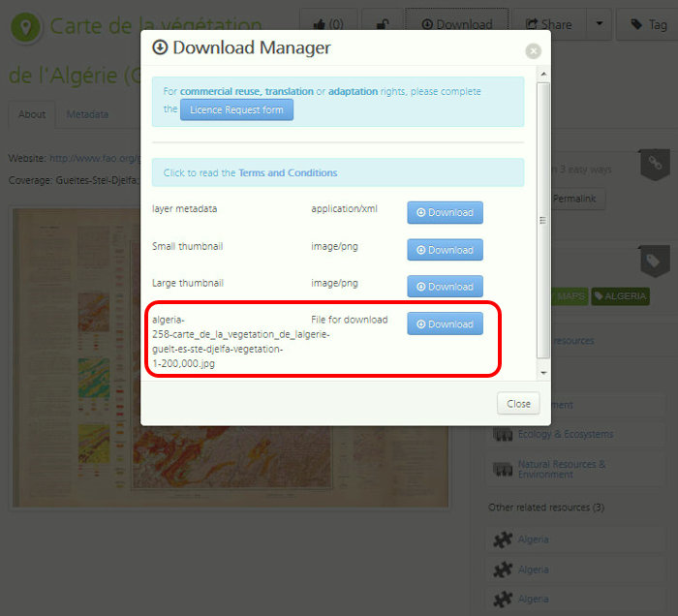678x616 pixels.
Task: Click the green map pin logo
Action: click(x=25, y=26)
